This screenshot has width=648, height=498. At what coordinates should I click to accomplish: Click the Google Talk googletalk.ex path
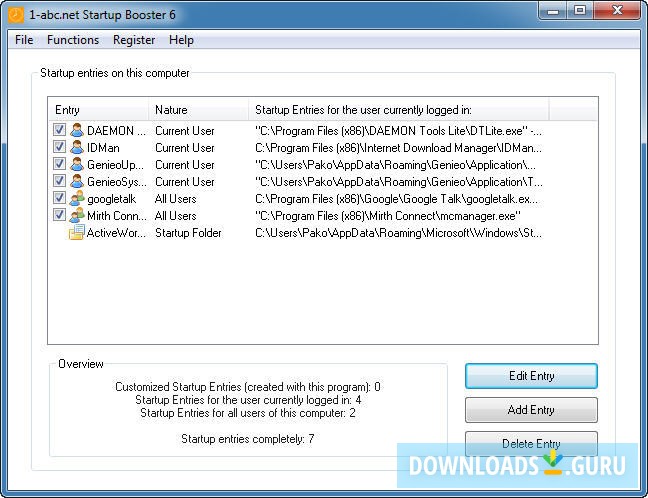point(397,199)
